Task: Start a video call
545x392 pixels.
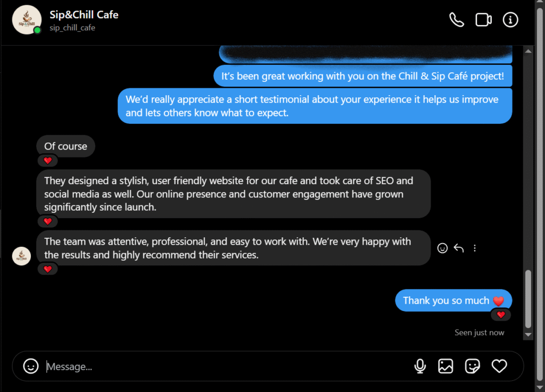Action: pyautogui.click(x=483, y=20)
